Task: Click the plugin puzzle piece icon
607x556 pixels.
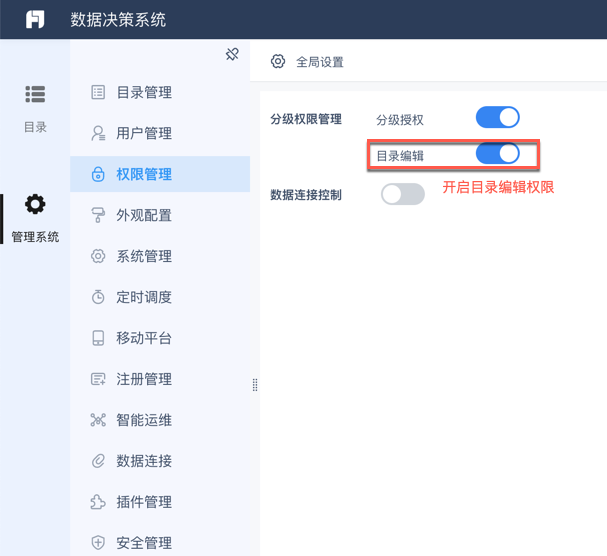Action: coord(98,502)
